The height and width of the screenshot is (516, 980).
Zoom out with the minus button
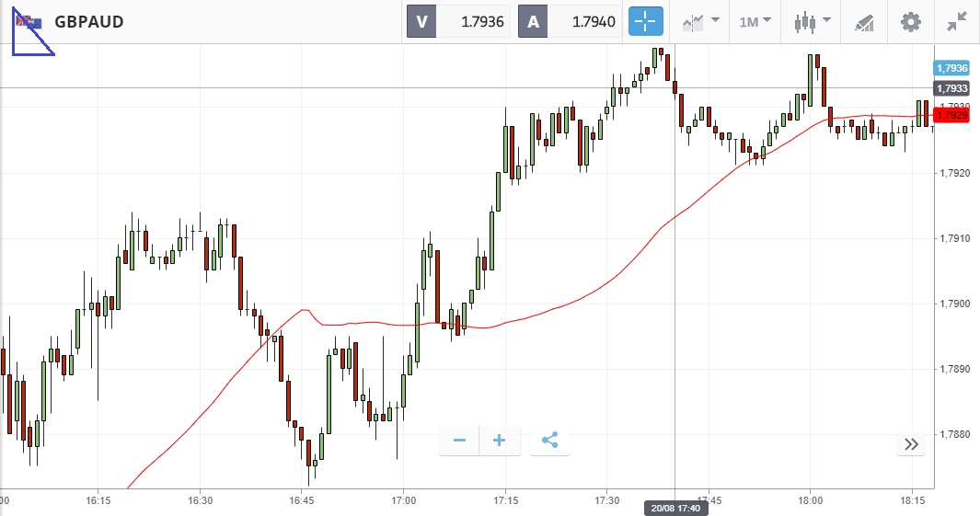tap(459, 441)
